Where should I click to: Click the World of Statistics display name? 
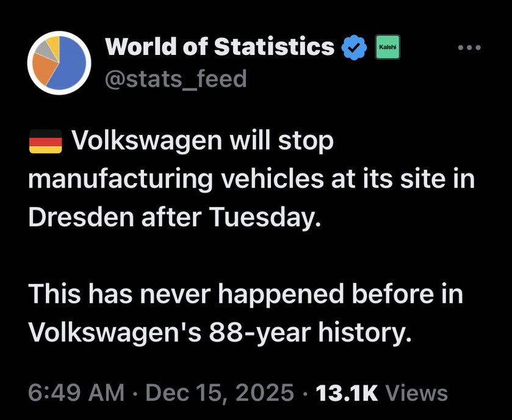tap(220, 47)
